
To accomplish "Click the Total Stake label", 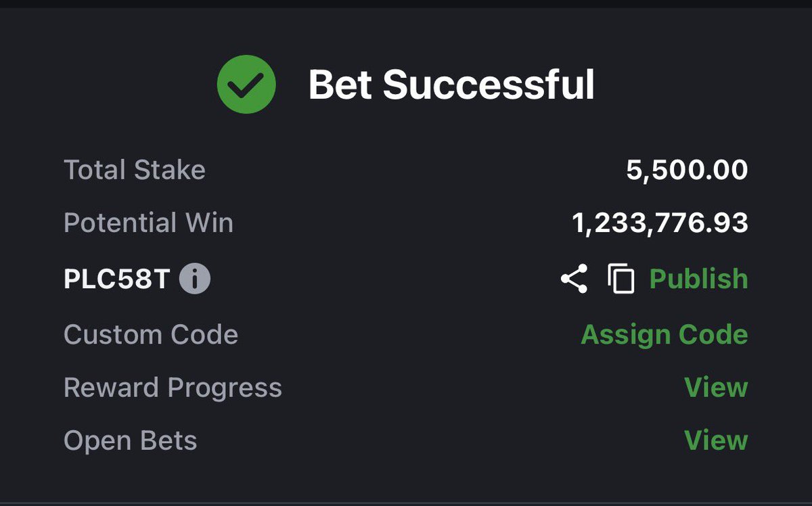I will click(x=134, y=169).
